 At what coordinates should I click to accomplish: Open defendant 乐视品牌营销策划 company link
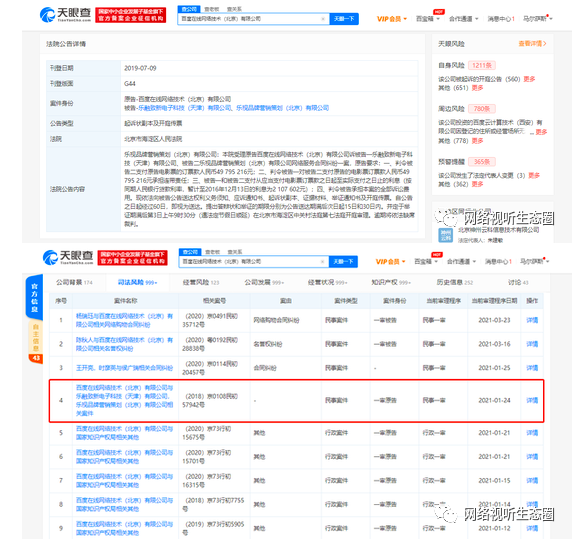tap(282, 108)
